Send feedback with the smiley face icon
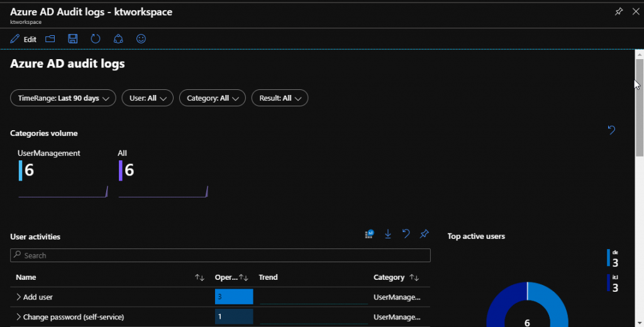This screenshot has width=644, height=327. coord(141,39)
